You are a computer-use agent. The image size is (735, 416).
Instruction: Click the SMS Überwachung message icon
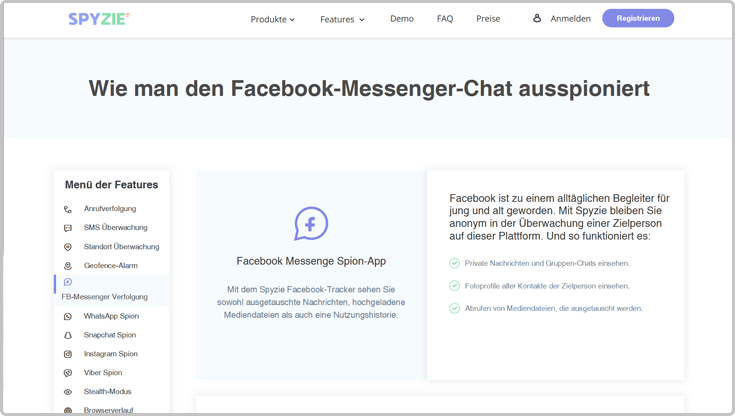(x=68, y=228)
